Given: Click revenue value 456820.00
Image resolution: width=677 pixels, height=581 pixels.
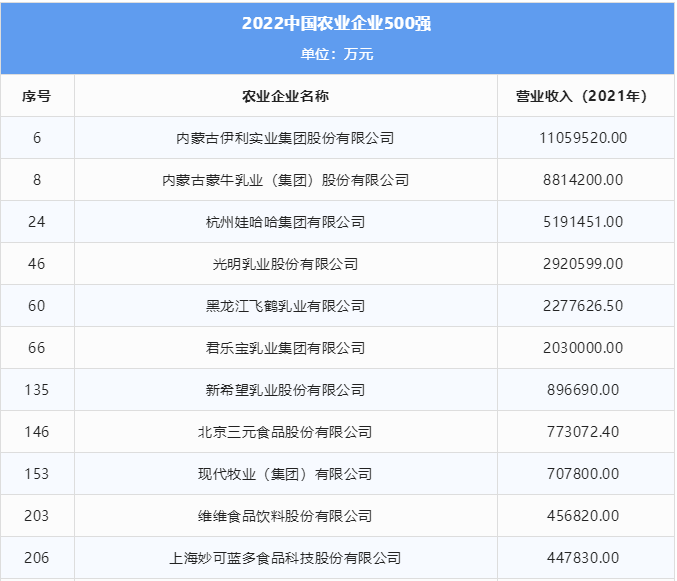Looking at the screenshot, I should click(x=583, y=516).
